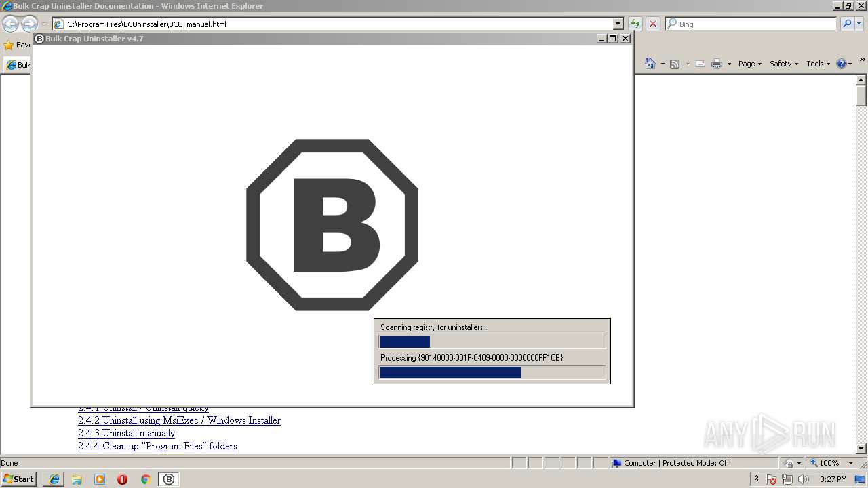Minimize the Bulk Crap Uninstaller v4.7 window
Screen dimensions: 868x488
(601, 39)
